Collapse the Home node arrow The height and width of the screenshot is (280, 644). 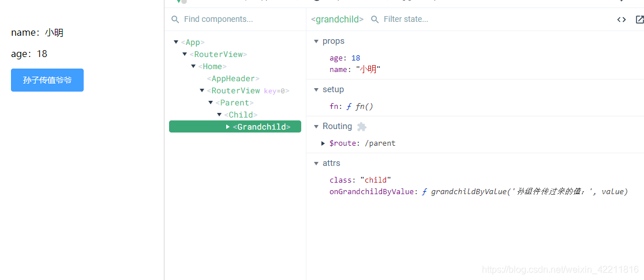pos(193,66)
